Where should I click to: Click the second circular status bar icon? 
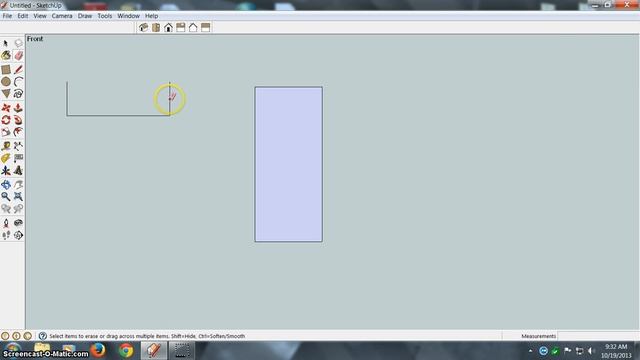pyautogui.click(x=16, y=336)
